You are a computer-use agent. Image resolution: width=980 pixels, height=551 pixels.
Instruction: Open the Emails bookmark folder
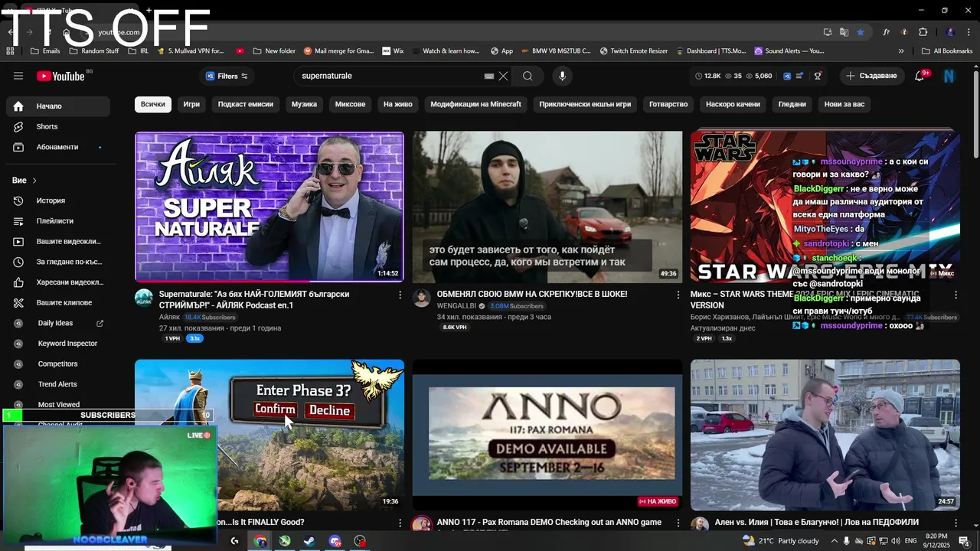45,51
